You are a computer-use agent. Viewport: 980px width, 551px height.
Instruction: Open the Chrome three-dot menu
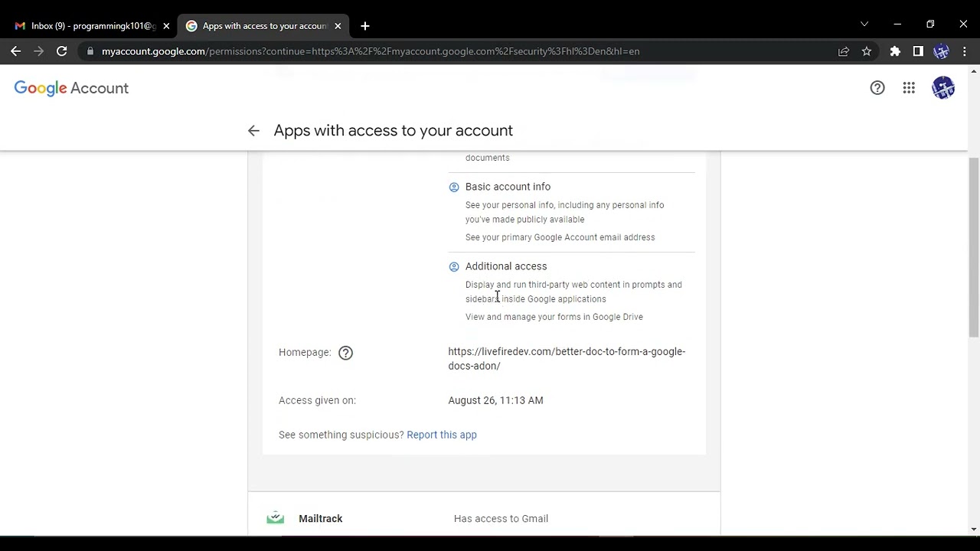(x=965, y=51)
